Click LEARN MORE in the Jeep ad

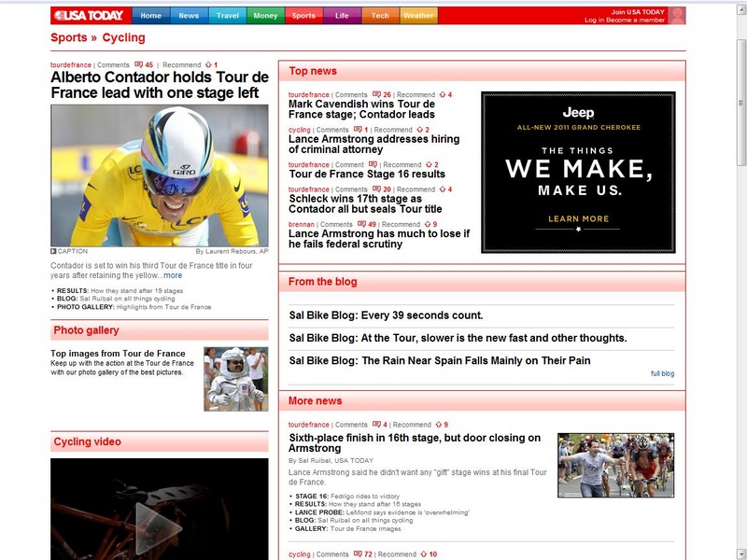tap(578, 219)
